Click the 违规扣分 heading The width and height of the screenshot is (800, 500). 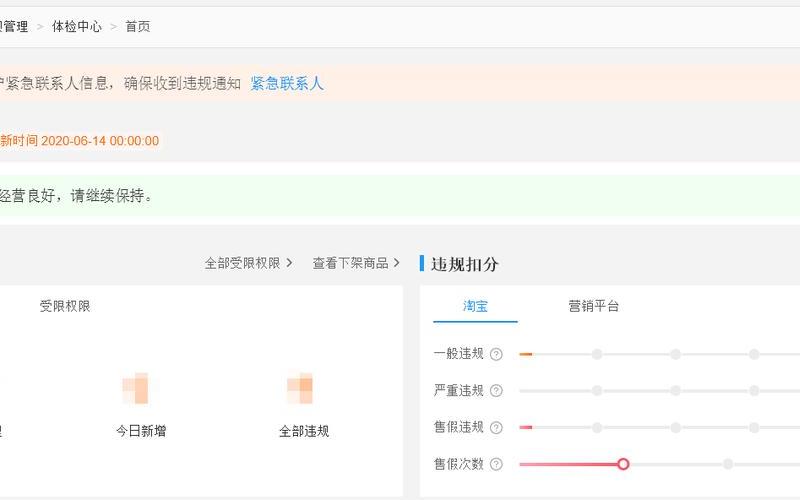(464, 264)
